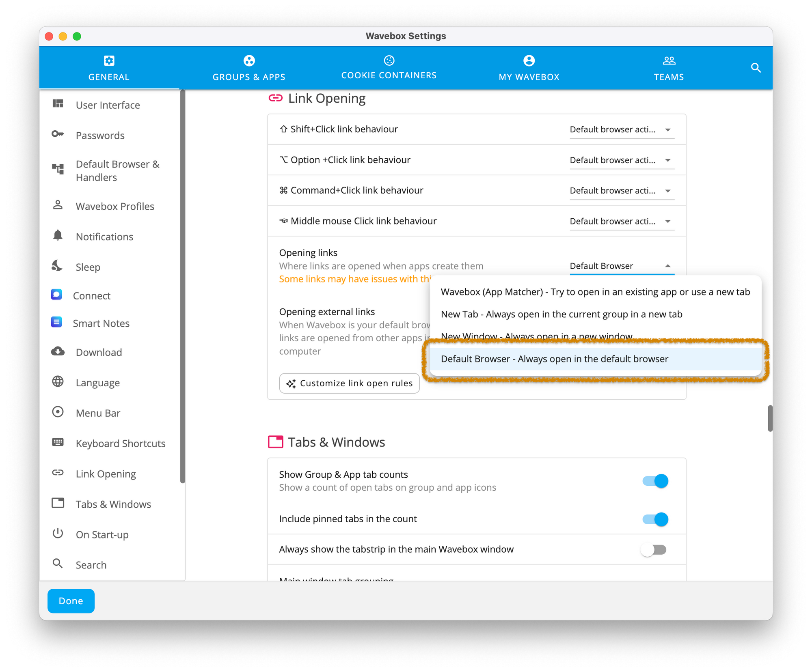Click the Passwords key icon
The width and height of the screenshot is (812, 672).
(x=58, y=134)
